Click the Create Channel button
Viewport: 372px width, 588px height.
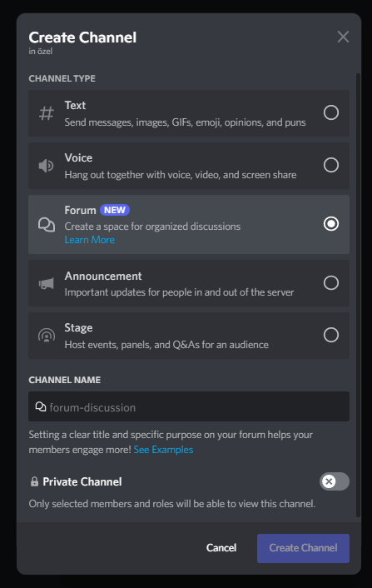coord(303,548)
